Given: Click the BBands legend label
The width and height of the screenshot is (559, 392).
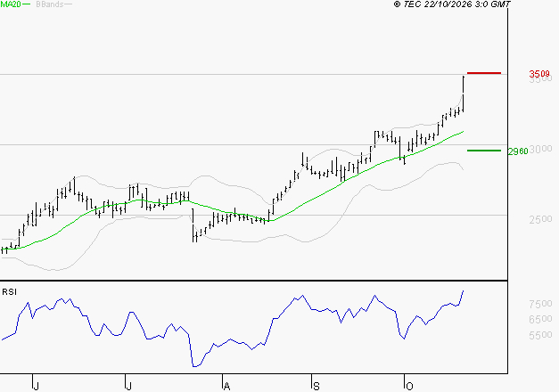Looking at the screenshot, I should (50, 4).
